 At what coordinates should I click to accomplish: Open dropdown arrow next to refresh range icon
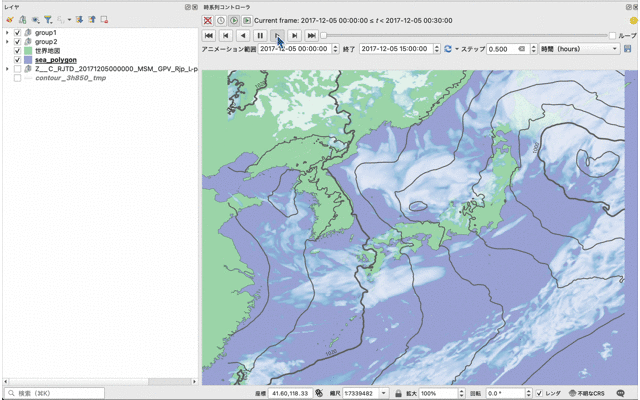point(457,49)
